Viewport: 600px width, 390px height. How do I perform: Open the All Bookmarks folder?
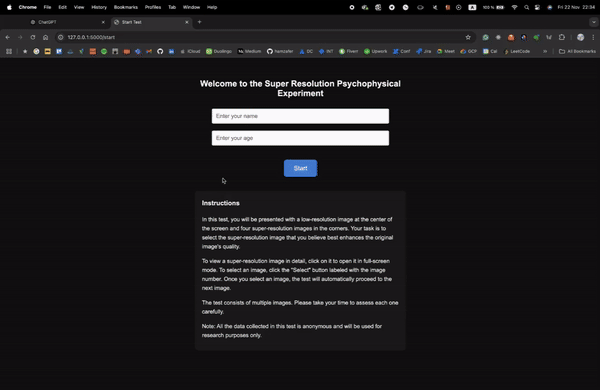[x=577, y=51]
